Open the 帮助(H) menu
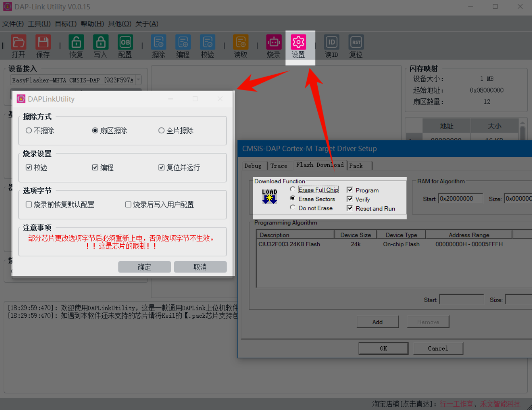Viewport: 532px width, 410px height. click(x=92, y=24)
